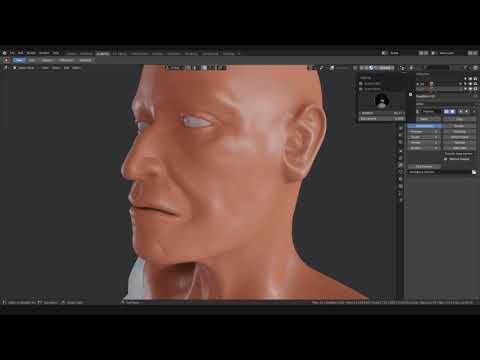Toggle Scene World checkbox in shading popover
This screenshot has height=360, width=480.
[x=361, y=89]
